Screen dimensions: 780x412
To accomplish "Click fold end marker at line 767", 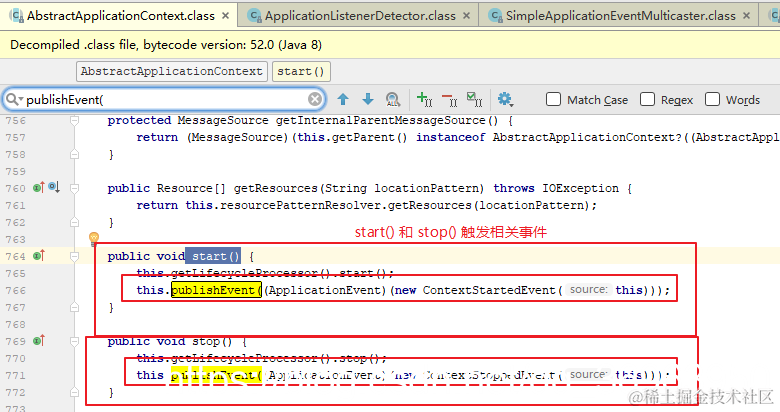I will 75,307.
